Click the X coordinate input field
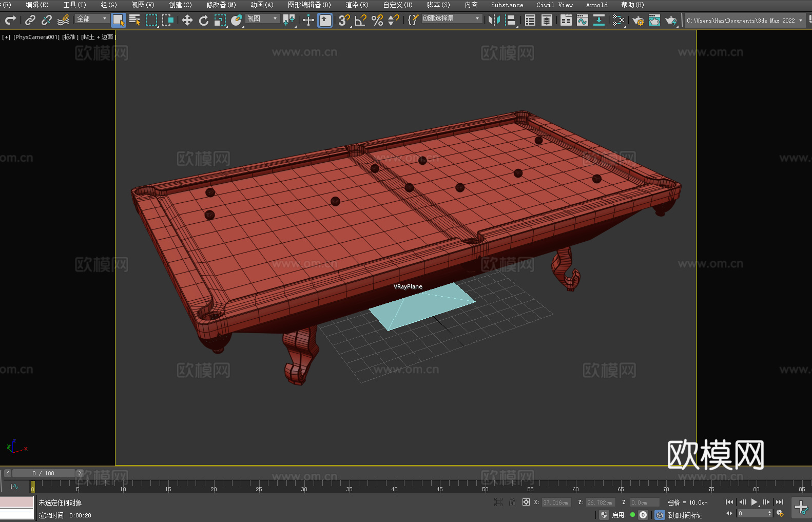The width and height of the screenshot is (812, 522). (556, 502)
